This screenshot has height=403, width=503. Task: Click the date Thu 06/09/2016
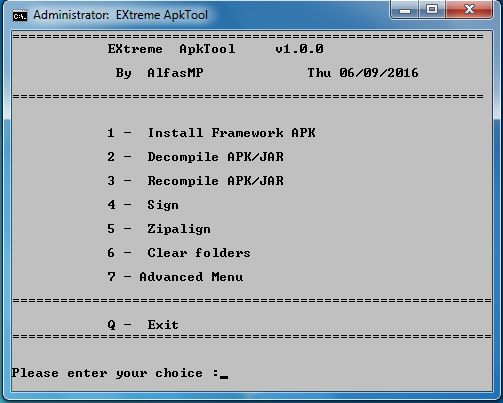pos(363,73)
